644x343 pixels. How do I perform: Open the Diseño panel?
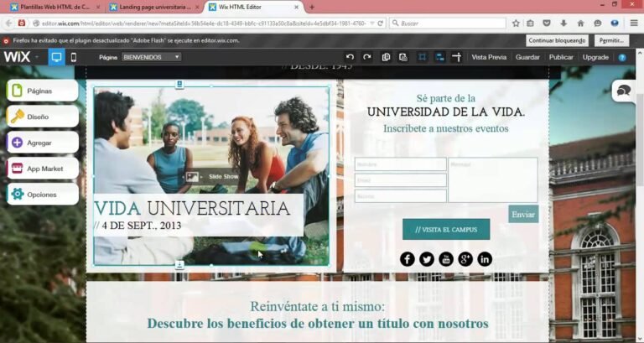(x=42, y=117)
